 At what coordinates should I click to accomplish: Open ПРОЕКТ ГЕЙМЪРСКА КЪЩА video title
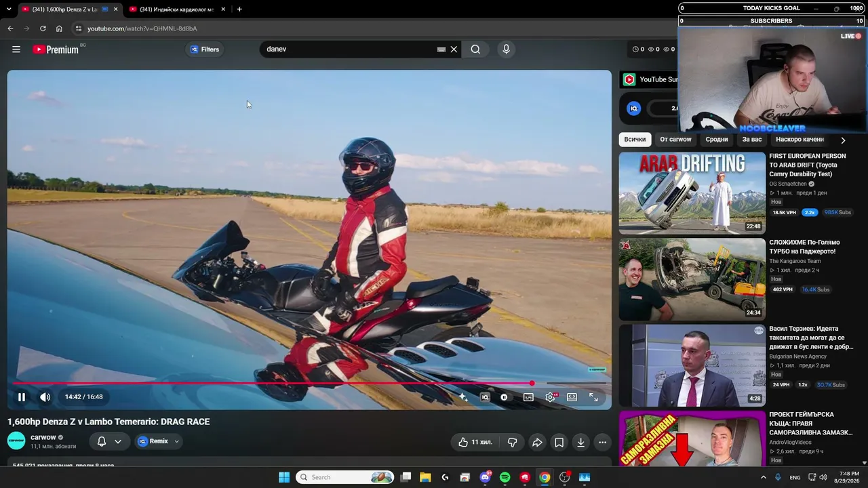click(x=811, y=423)
